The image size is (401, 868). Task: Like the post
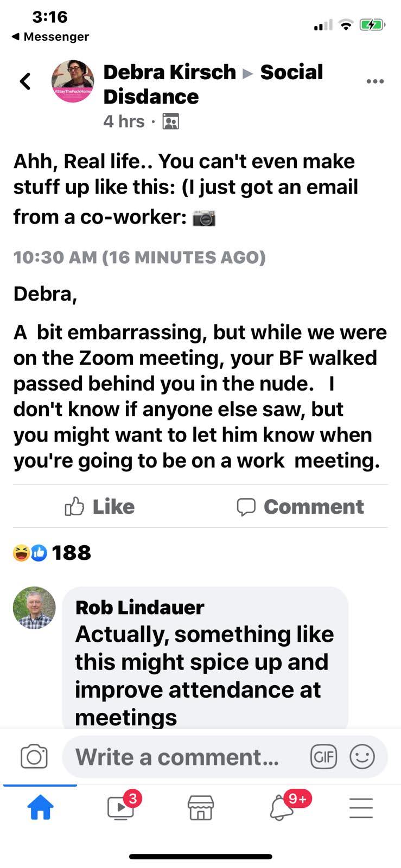point(100,507)
